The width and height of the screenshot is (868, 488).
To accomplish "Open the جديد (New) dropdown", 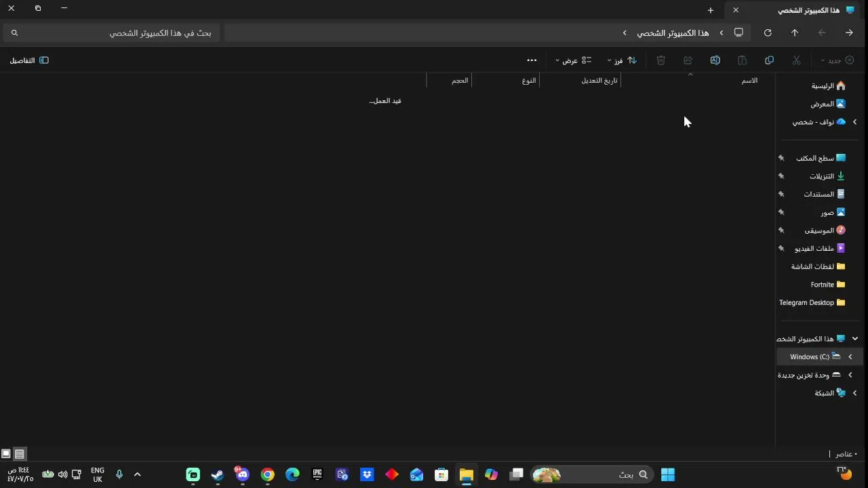I will point(837,60).
